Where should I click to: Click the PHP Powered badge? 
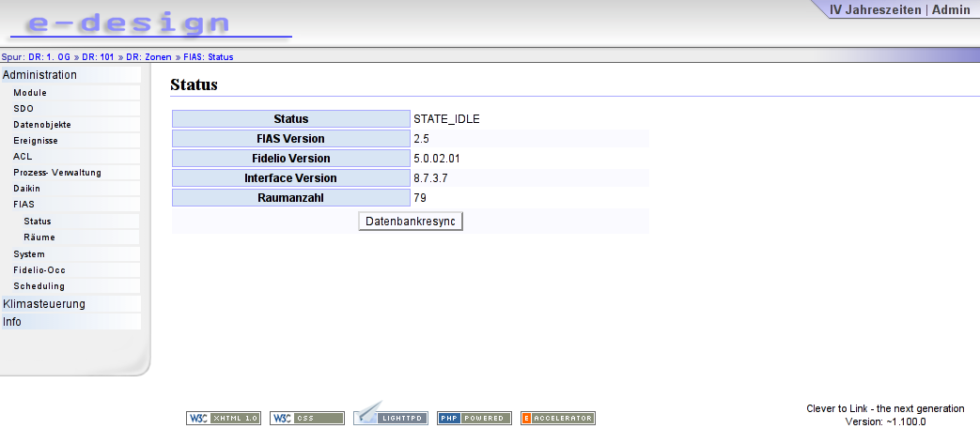point(474,419)
